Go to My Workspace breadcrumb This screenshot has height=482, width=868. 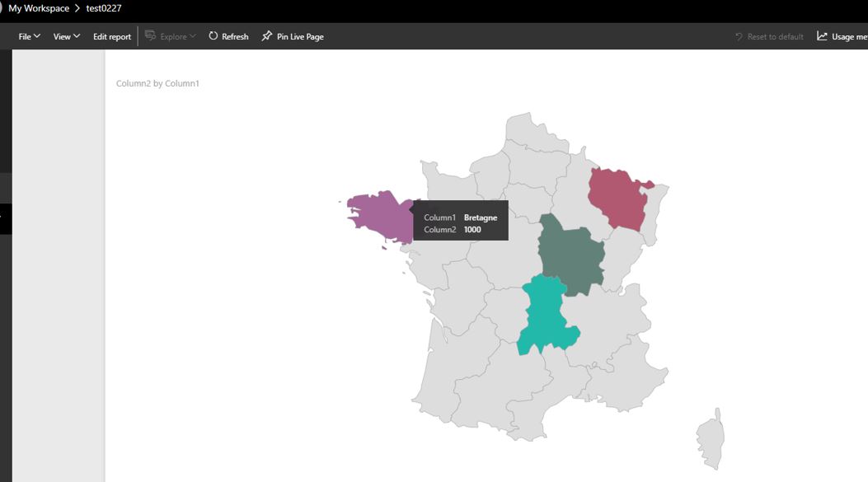click(39, 8)
